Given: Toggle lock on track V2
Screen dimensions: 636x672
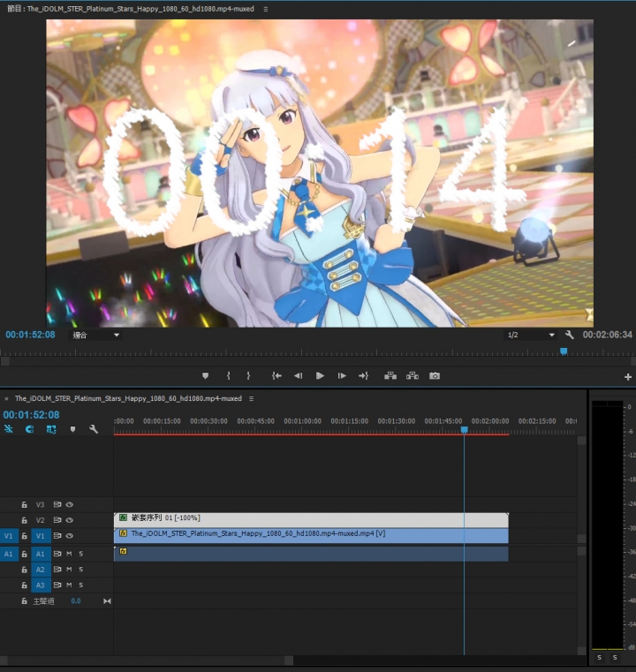Looking at the screenshot, I should [x=25, y=520].
